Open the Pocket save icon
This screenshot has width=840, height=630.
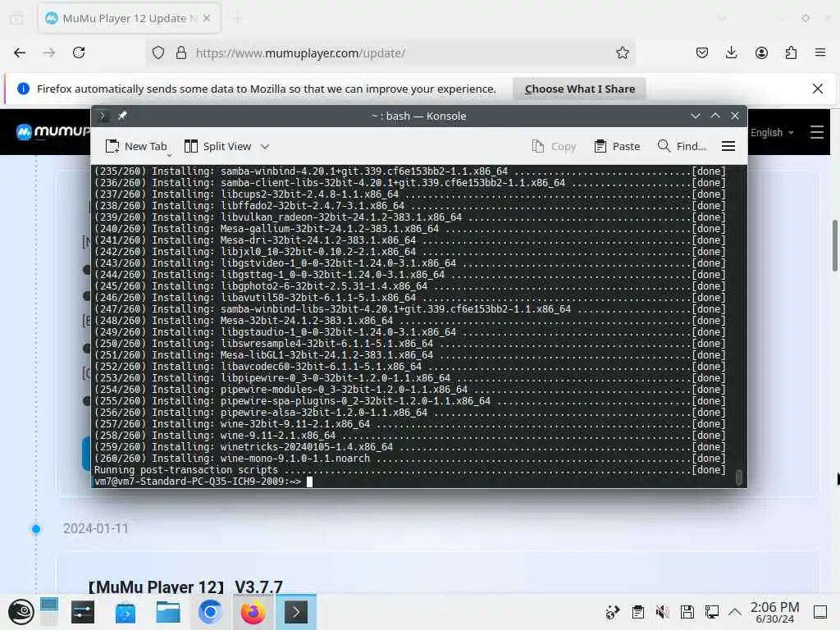[x=702, y=52]
